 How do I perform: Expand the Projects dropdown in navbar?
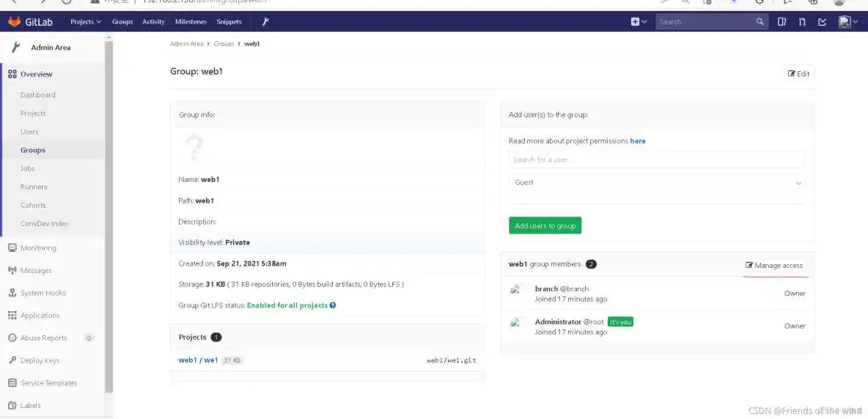point(86,21)
